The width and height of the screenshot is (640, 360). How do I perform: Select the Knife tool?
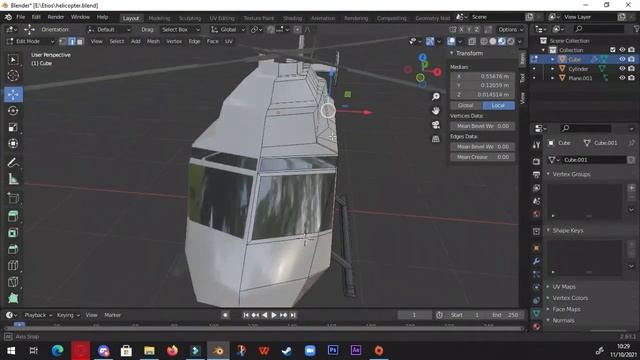pos(13,282)
